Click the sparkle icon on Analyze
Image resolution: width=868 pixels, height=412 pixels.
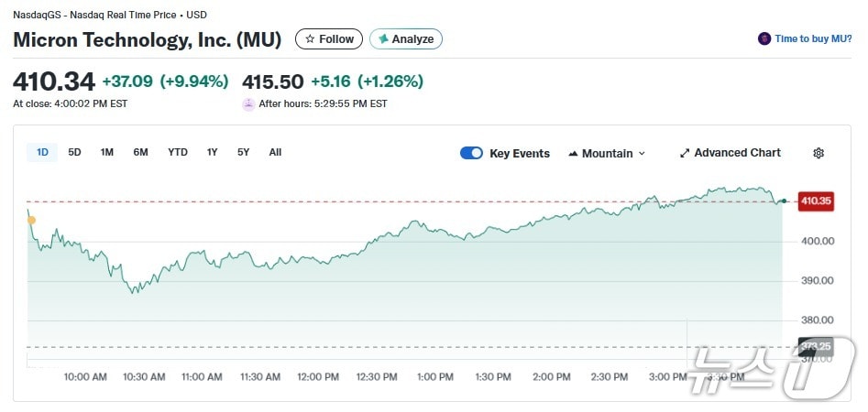(x=383, y=39)
